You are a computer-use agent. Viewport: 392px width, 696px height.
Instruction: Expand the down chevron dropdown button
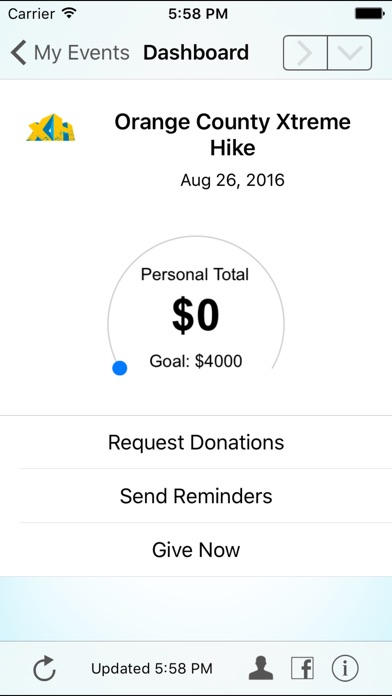[350, 53]
